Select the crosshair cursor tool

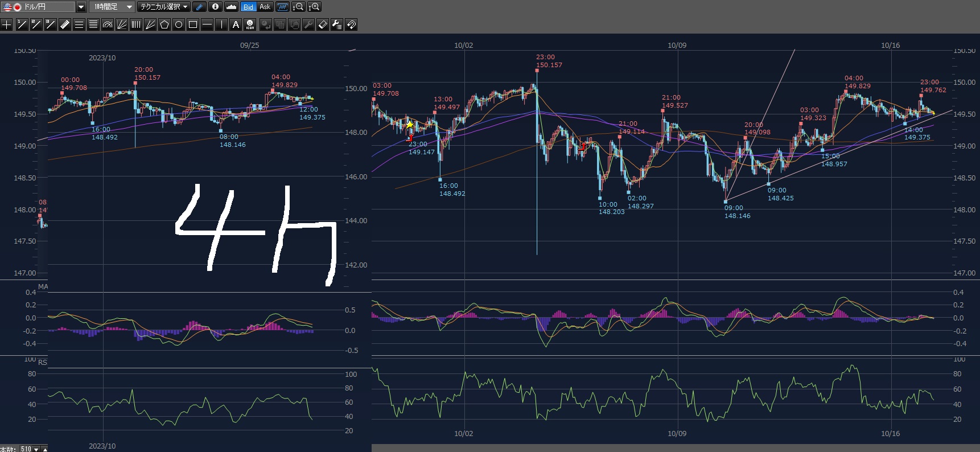tap(7, 24)
